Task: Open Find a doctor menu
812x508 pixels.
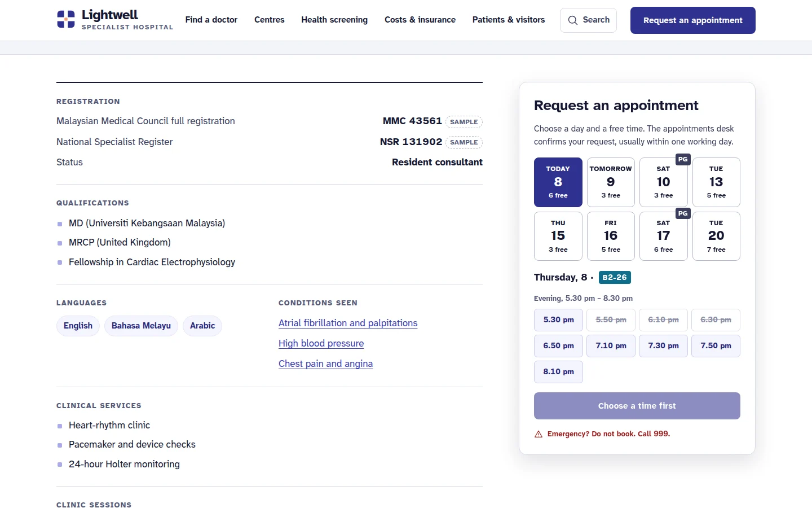Action: tap(211, 20)
